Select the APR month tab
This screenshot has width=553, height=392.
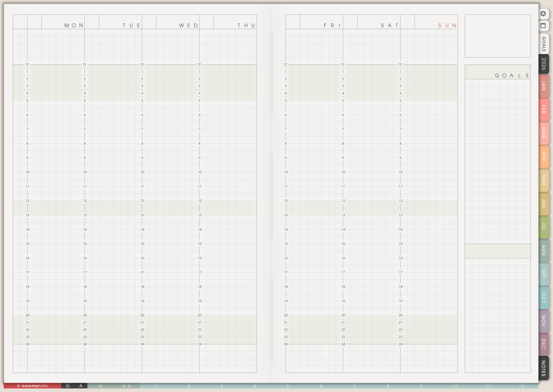[543, 156]
